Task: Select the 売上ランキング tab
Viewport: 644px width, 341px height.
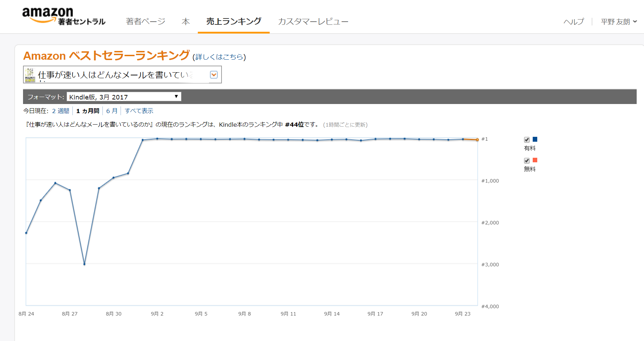Action: pyautogui.click(x=234, y=21)
